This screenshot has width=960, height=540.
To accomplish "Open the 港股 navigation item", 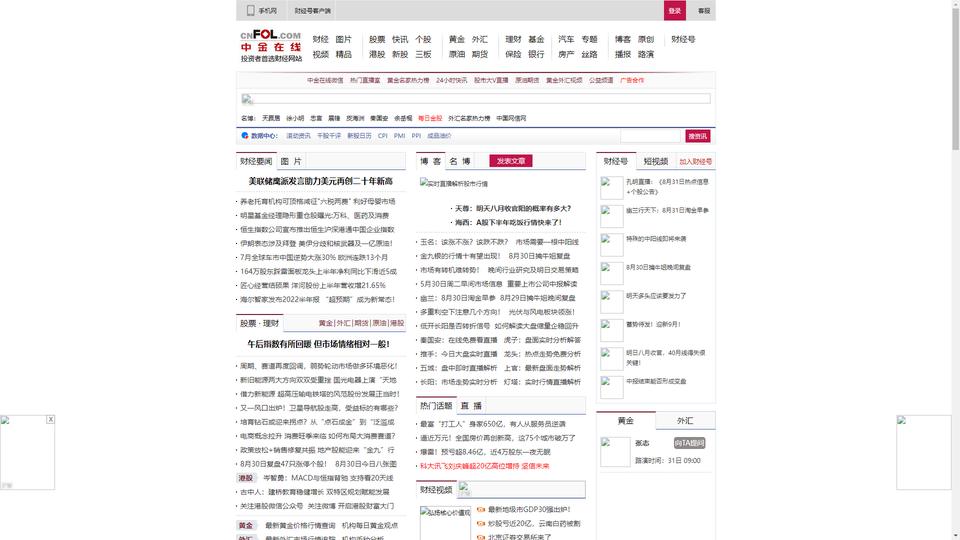I will (x=377, y=54).
